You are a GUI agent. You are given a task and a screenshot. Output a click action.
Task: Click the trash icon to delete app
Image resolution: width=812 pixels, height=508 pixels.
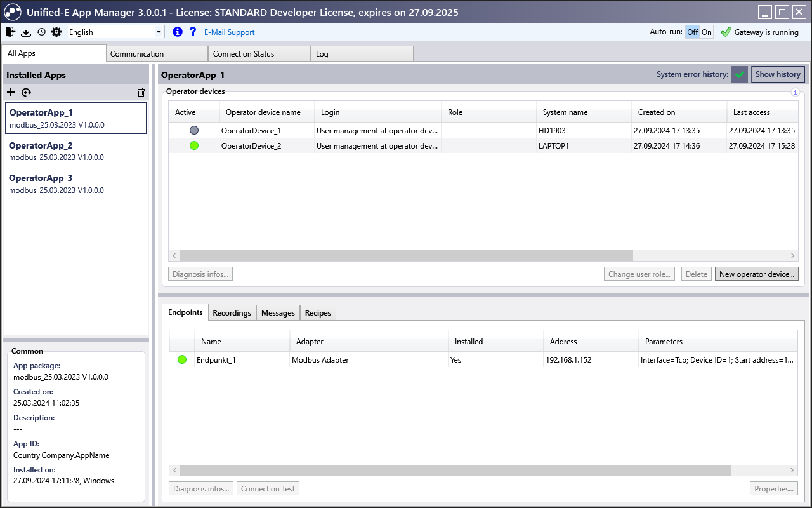pos(141,92)
